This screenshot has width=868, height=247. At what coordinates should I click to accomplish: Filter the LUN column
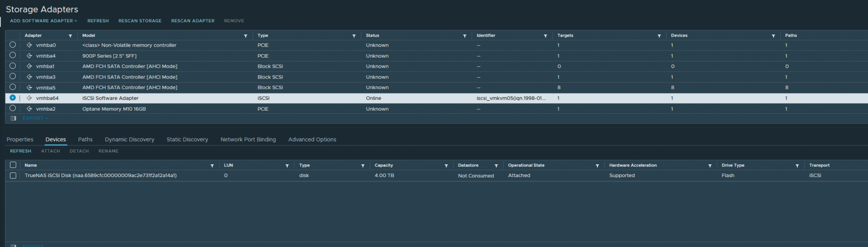coord(287,166)
